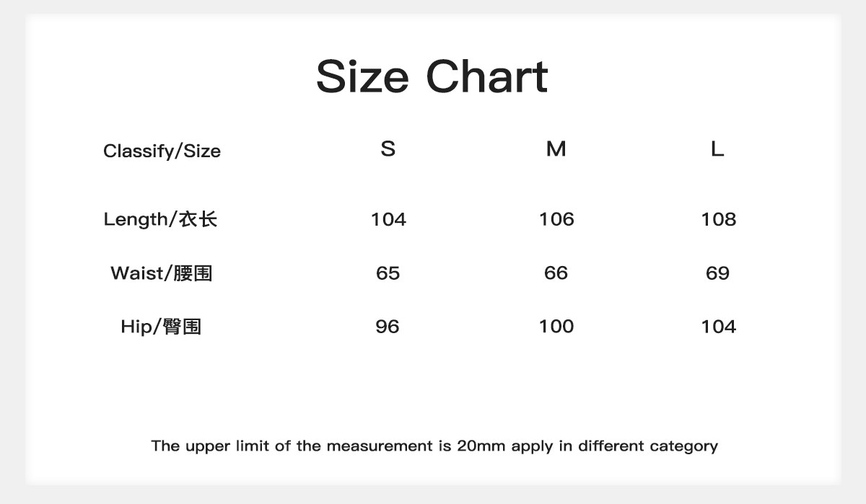This screenshot has width=866, height=504.
Task: Click the M size column header
Action: point(556,149)
